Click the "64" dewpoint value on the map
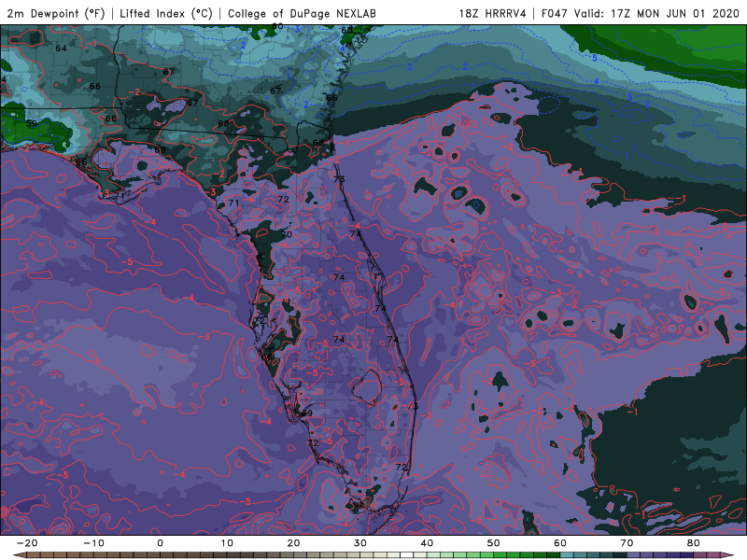Viewport: 747px width, 560px height. click(61, 49)
